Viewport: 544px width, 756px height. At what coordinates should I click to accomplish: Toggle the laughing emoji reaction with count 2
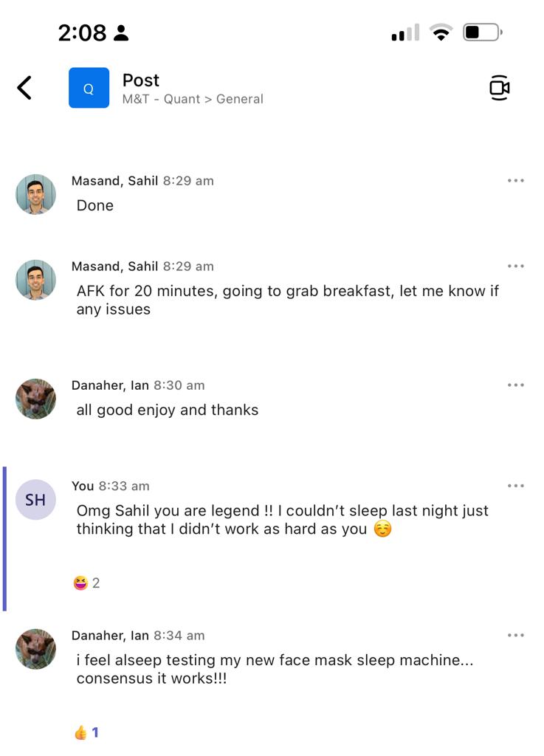pos(86,583)
